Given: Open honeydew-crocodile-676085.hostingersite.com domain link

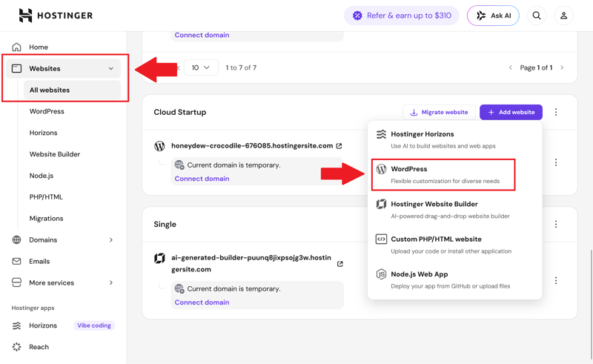Looking at the screenshot, I should point(252,146).
